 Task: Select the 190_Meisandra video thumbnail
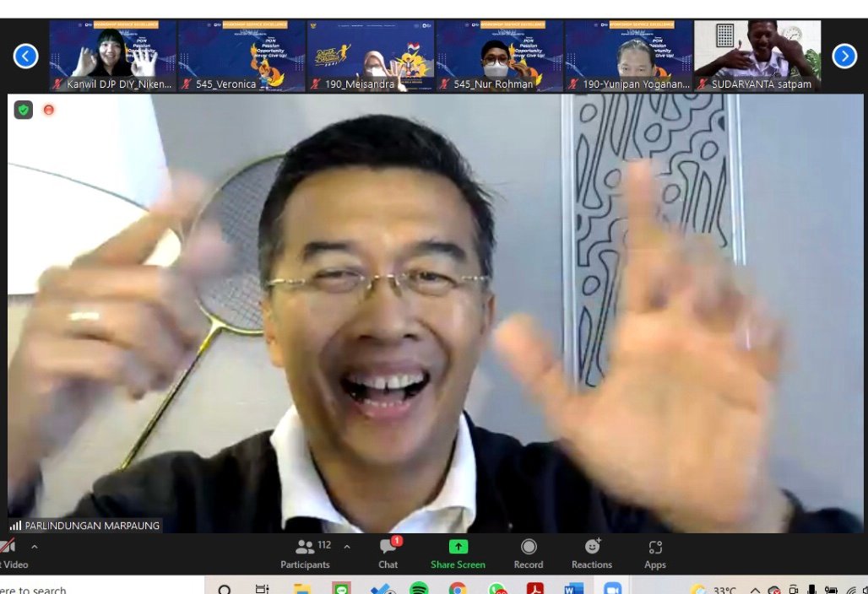pyautogui.click(x=371, y=56)
